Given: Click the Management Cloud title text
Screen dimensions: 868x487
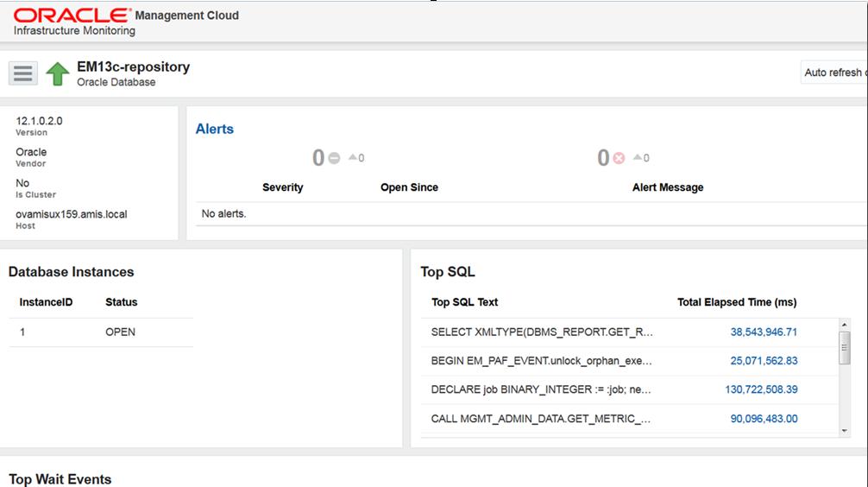Looking at the screenshot, I should (187, 16).
